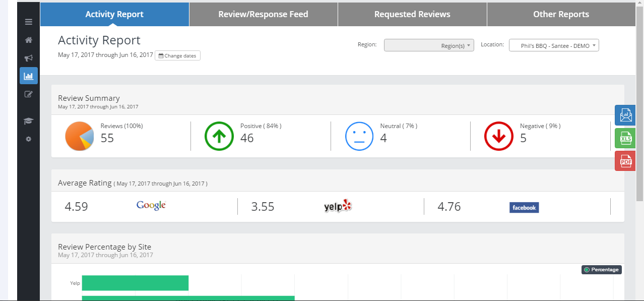
Task: Click the email report icon button
Action: coord(625,115)
